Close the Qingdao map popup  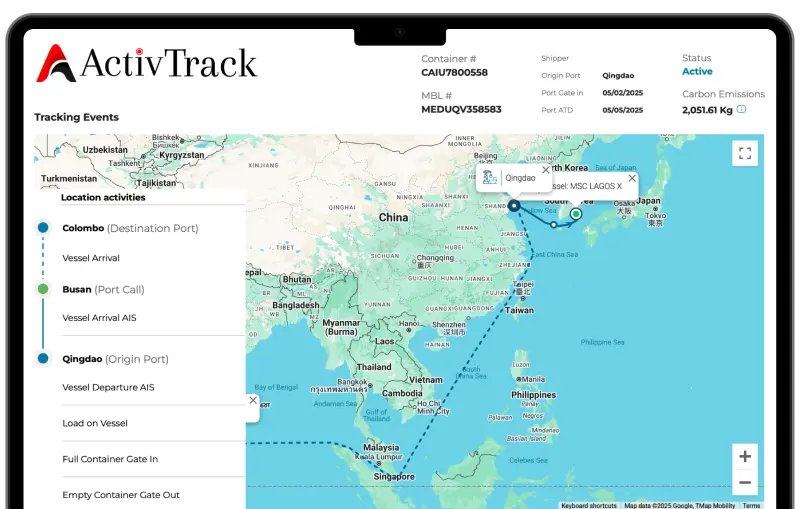[545, 170]
